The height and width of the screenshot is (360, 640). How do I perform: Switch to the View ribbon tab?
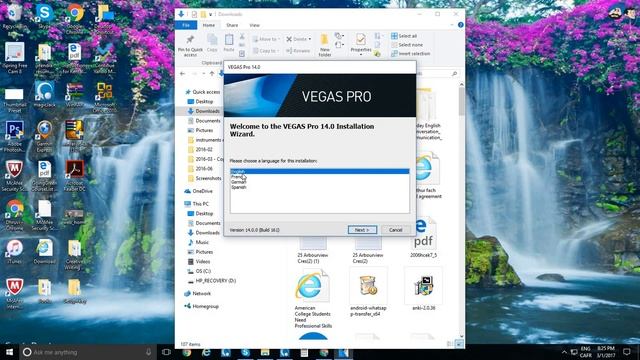[x=254, y=25]
